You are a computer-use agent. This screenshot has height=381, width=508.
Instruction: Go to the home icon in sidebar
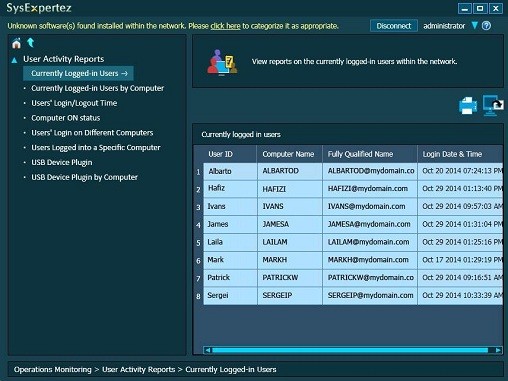tap(16, 43)
